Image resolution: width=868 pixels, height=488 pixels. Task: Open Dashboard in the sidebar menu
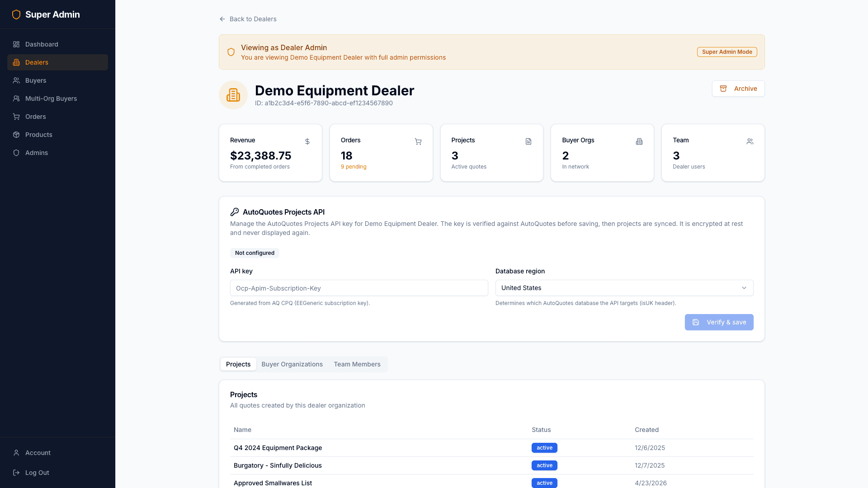pos(57,44)
